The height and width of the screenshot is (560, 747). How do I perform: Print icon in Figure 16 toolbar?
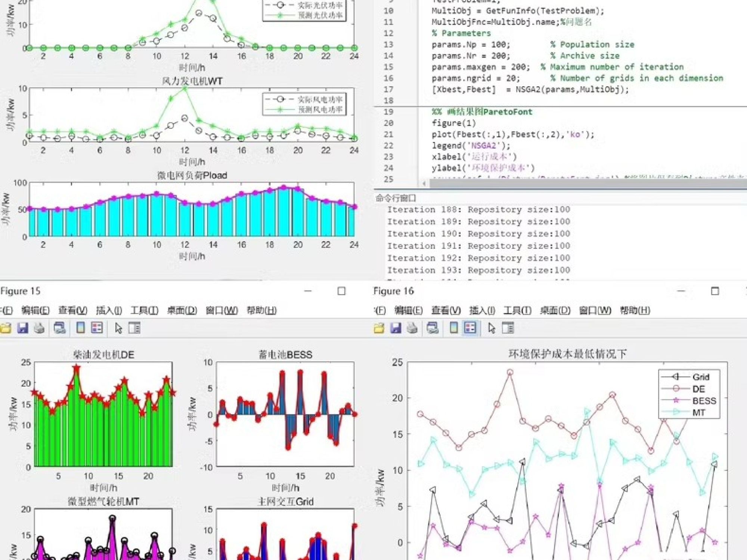[x=412, y=328]
